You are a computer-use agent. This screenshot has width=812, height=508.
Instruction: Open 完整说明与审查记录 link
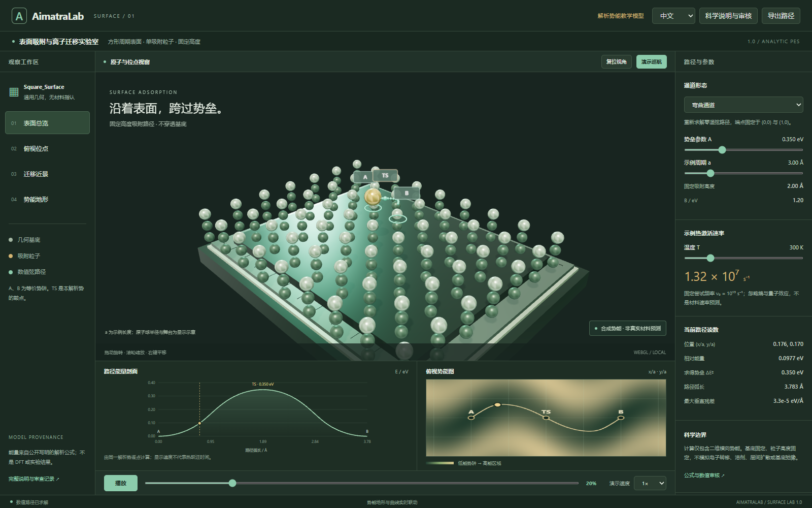coord(34,479)
